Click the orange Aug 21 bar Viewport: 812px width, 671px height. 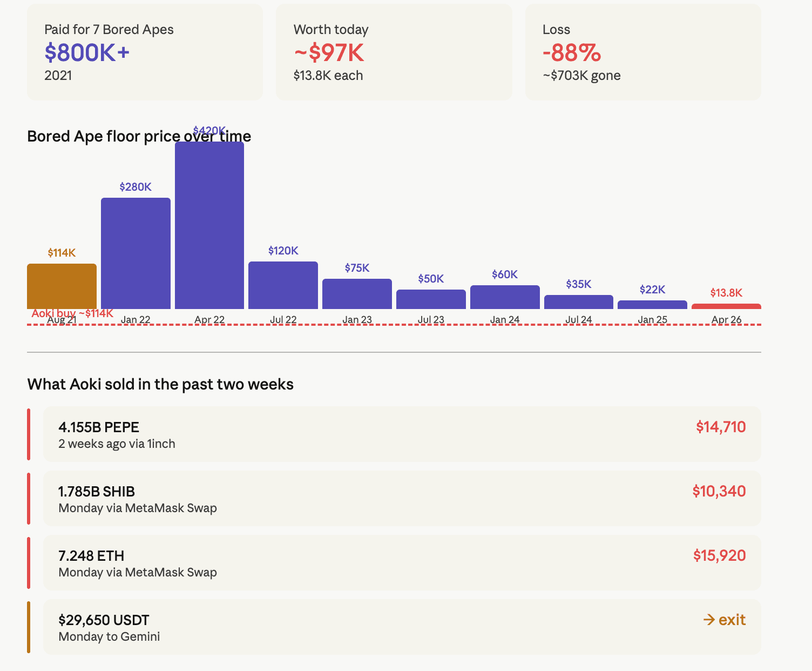62,286
